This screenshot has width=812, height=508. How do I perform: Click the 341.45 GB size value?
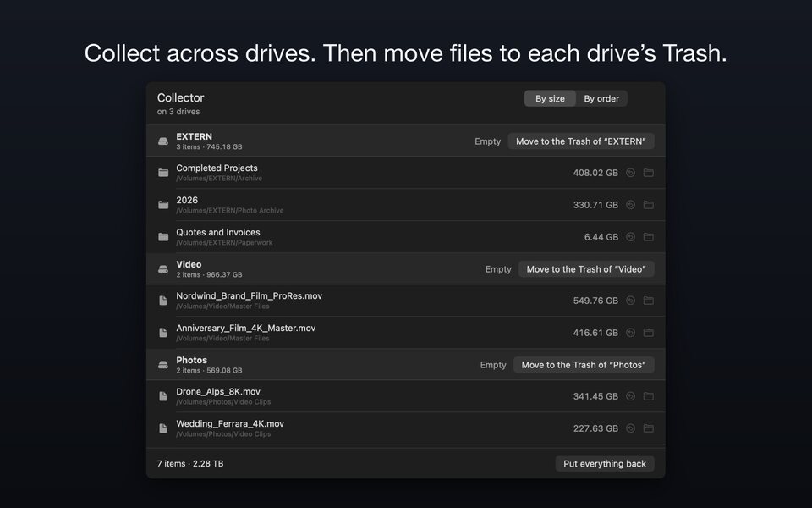[595, 396]
